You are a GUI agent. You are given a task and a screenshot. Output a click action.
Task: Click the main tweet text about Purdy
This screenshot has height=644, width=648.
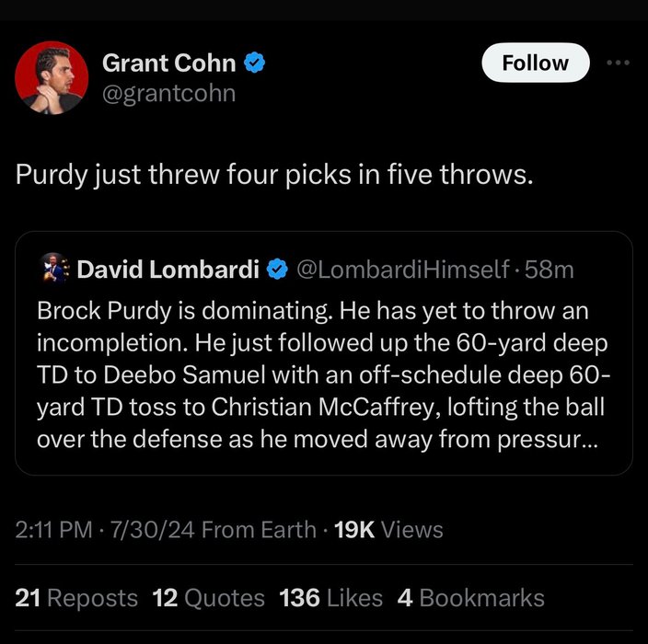(x=274, y=174)
